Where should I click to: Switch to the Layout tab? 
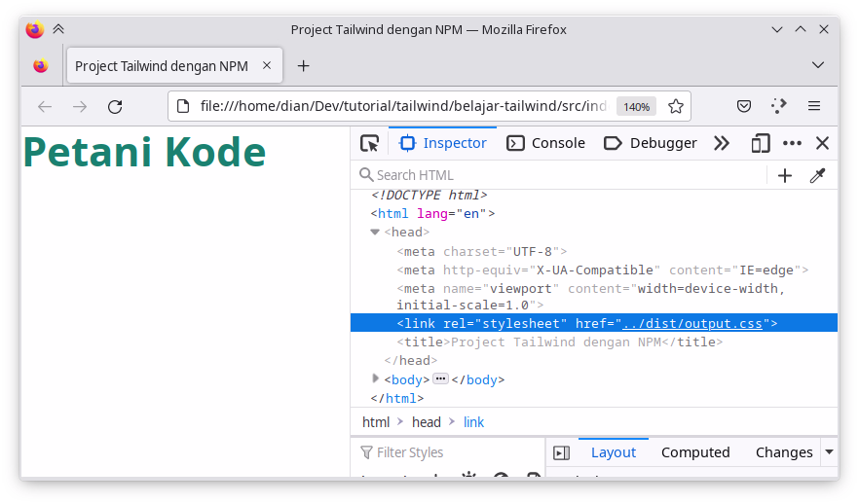click(613, 452)
